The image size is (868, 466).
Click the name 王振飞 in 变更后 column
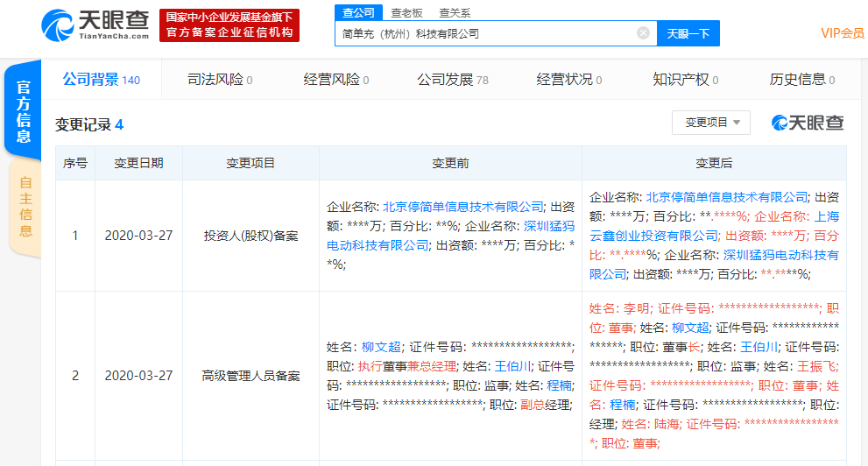click(x=816, y=366)
